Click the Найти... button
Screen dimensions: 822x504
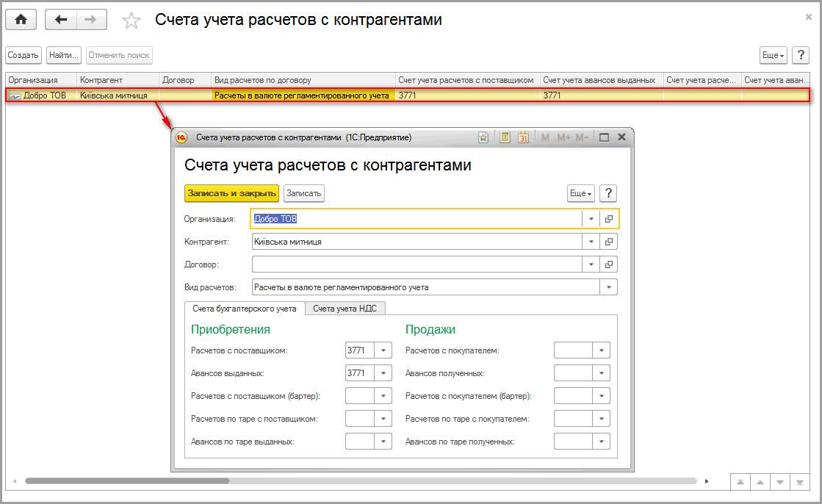coord(64,55)
